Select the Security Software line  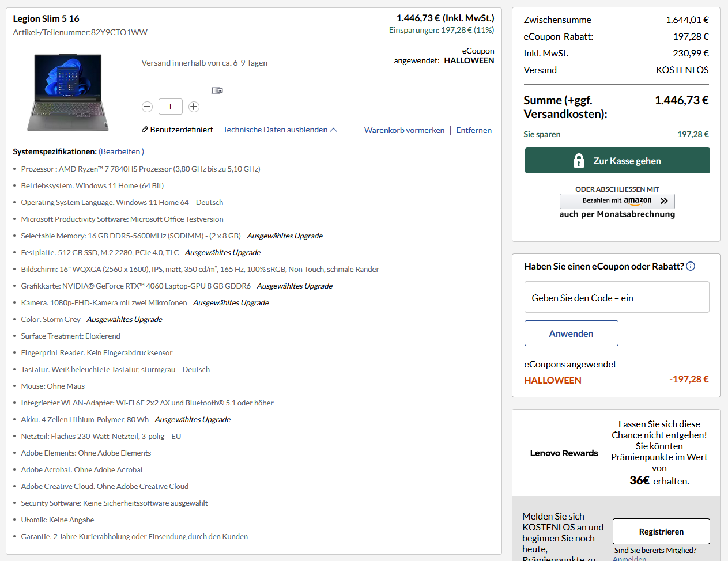click(x=114, y=503)
